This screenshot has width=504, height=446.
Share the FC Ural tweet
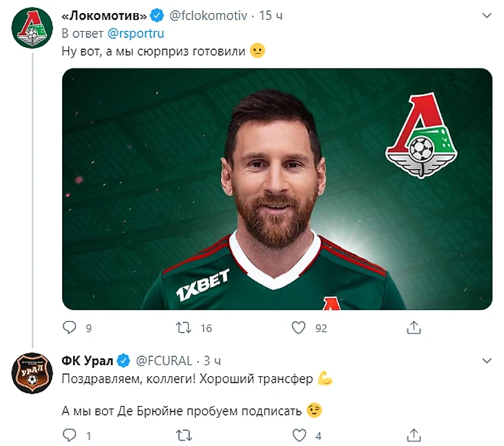coord(414,435)
